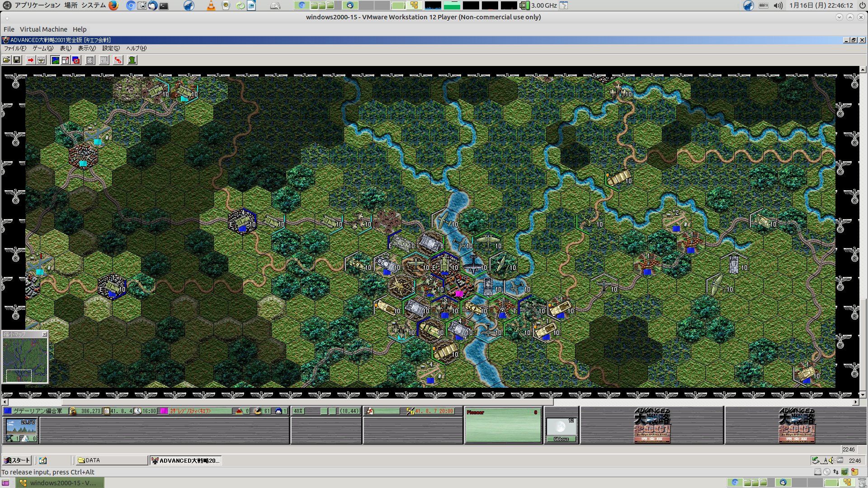Click the calendar icon next to 41. 8. 4
This screenshot has height=488, width=868.
[x=107, y=411]
